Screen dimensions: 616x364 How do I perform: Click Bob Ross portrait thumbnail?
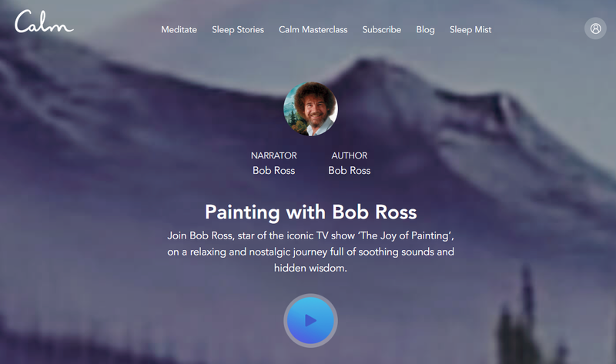click(x=310, y=109)
